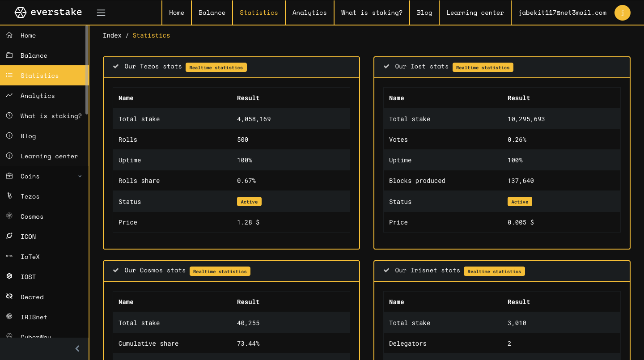Click the Irisnet total stake value 3,010

[517, 323]
